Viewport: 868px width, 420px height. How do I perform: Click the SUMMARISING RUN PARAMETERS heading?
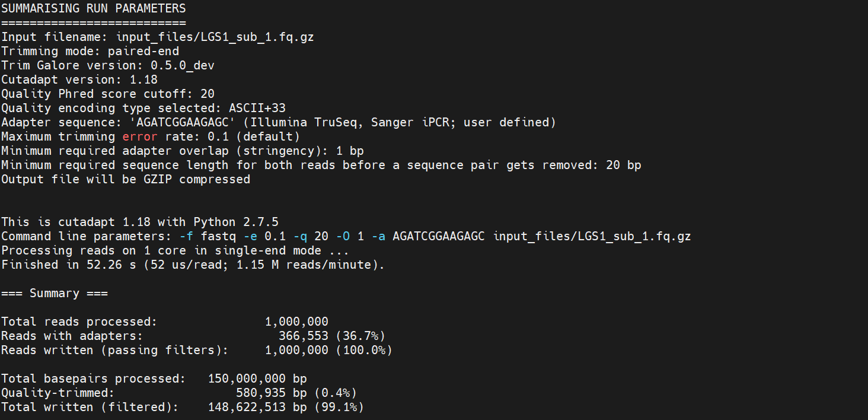[x=93, y=8]
